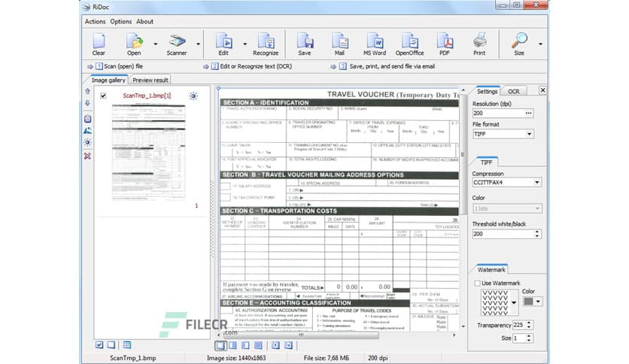
Task: Click the Recognize OCR icon
Action: [265, 44]
